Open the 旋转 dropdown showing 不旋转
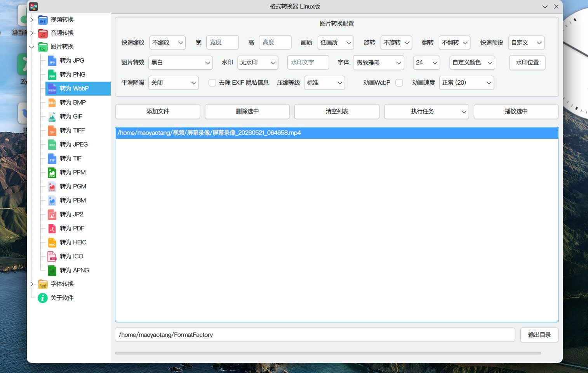Image resolution: width=588 pixels, height=373 pixels. [396, 43]
